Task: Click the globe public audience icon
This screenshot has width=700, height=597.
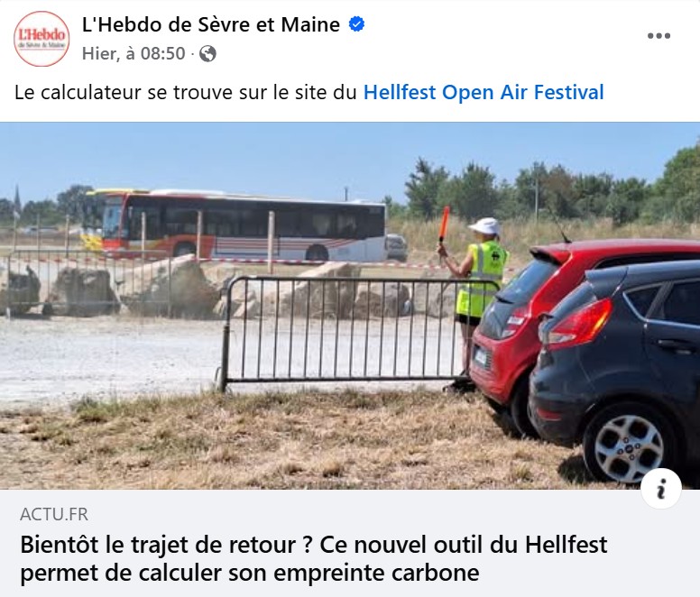Action: [207, 54]
